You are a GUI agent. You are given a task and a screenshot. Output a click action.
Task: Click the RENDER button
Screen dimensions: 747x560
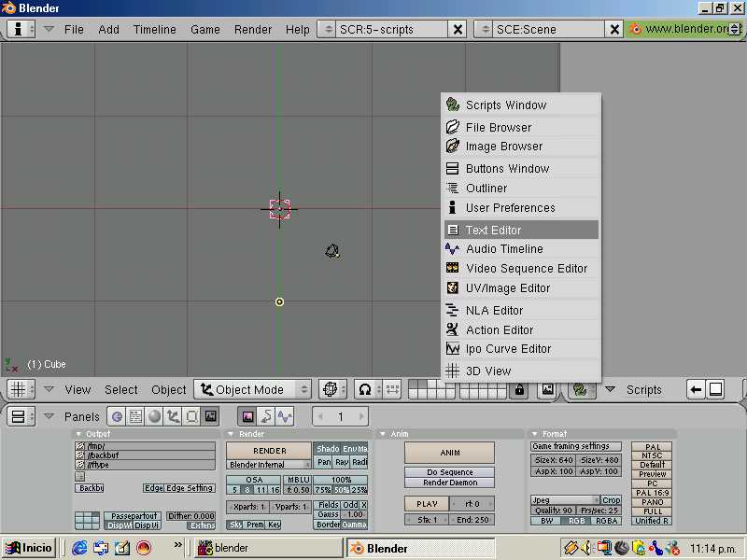[x=269, y=451]
